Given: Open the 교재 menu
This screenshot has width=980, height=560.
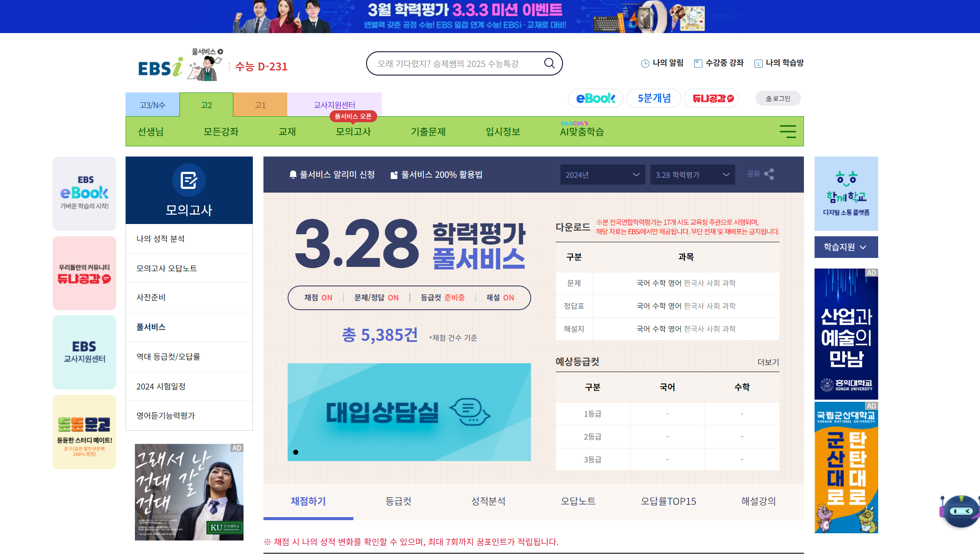Looking at the screenshot, I should pos(287,132).
